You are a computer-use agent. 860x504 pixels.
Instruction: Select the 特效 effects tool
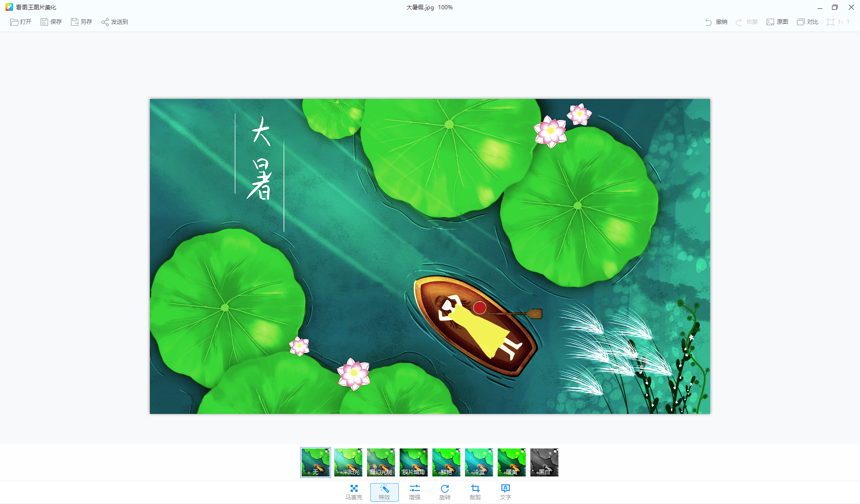[x=384, y=492]
